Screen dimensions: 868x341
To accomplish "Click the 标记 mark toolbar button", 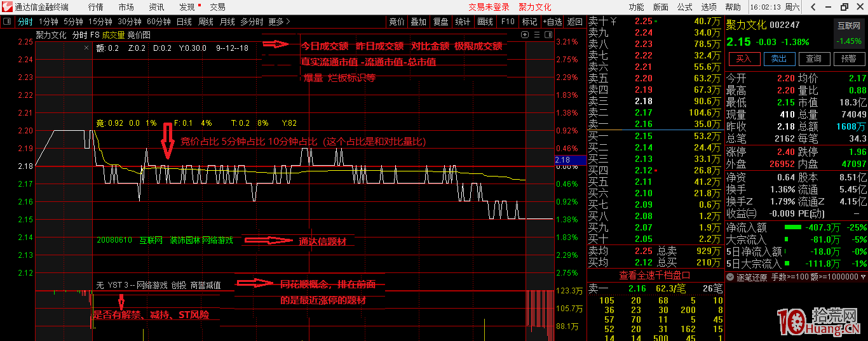I will coord(529,22).
